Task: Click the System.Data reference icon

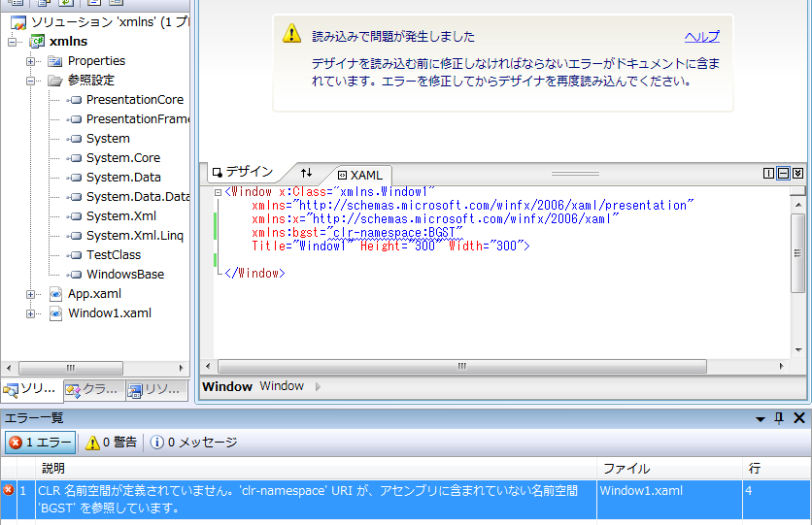Action: pyautogui.click(x=75, y=178)
